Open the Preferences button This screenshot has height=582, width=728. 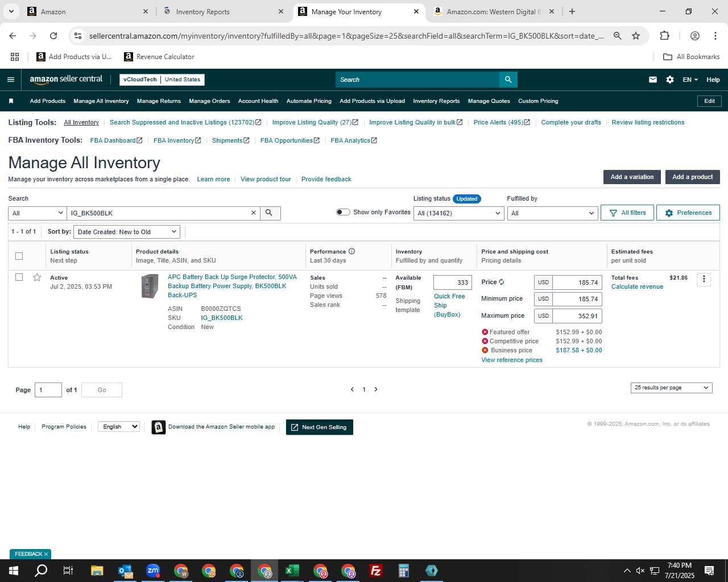click(x=688, y=213)
